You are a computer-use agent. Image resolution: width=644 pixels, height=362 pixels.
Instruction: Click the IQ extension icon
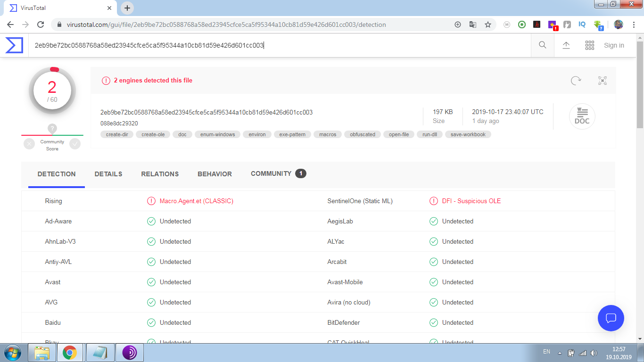coord(582,25)
